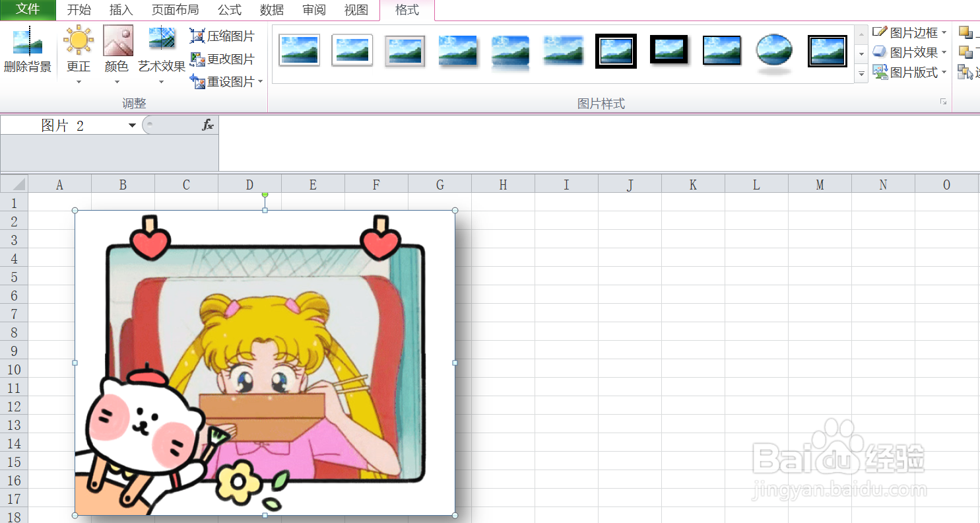Click the Selection Pane icon at ribbon edge

[x=965, y=73]
